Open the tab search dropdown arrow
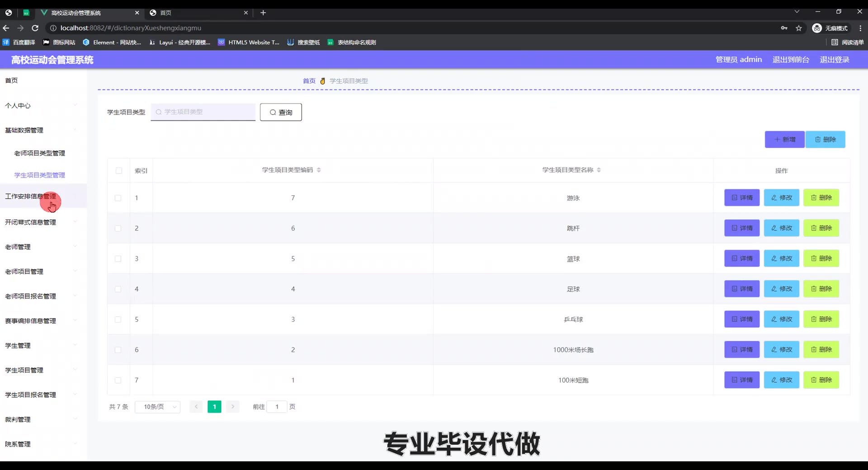Image resolution: width=868 pixels, height=470 pixels. click(x=797, y=12)
